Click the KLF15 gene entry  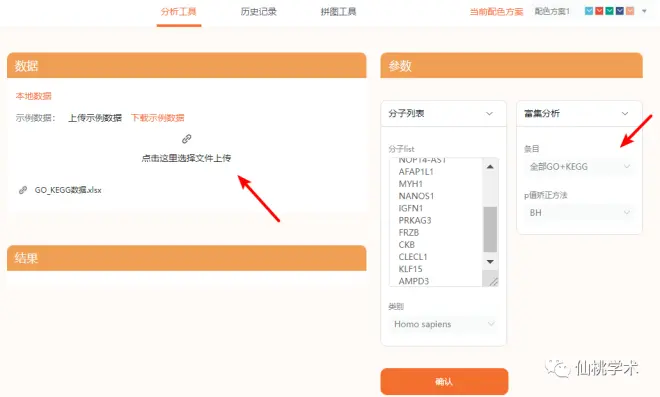pos(410,269)
